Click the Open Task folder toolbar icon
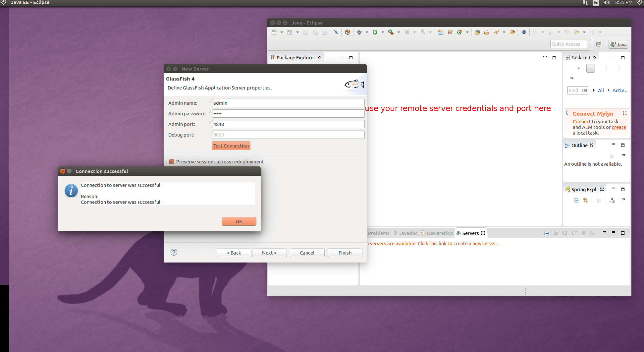 tap(487, 32)
